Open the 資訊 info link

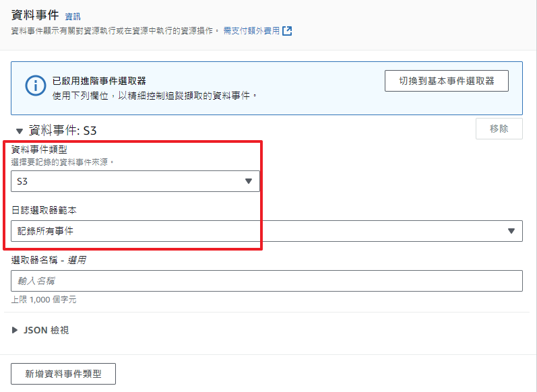click(72, 15)
